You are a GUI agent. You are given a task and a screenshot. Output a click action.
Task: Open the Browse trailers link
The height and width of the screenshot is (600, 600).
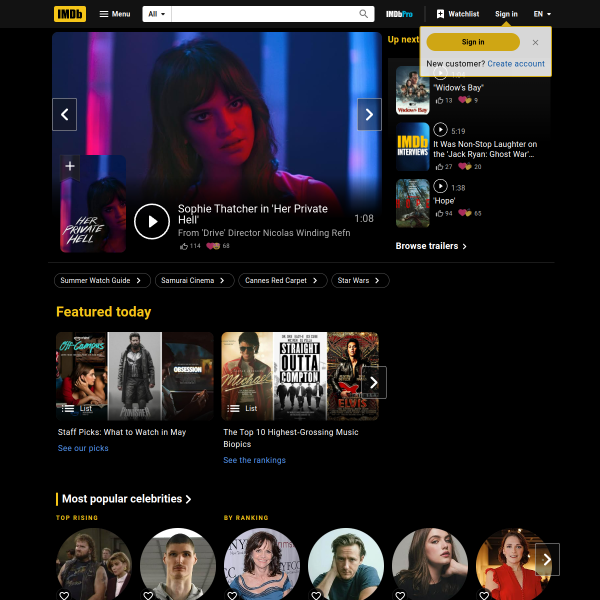click(x=431, y=246)
